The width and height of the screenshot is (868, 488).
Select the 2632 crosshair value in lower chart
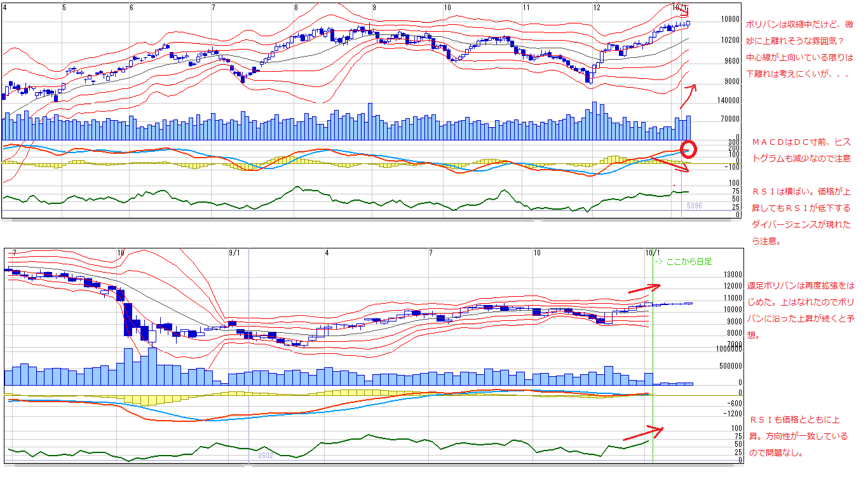265,456
